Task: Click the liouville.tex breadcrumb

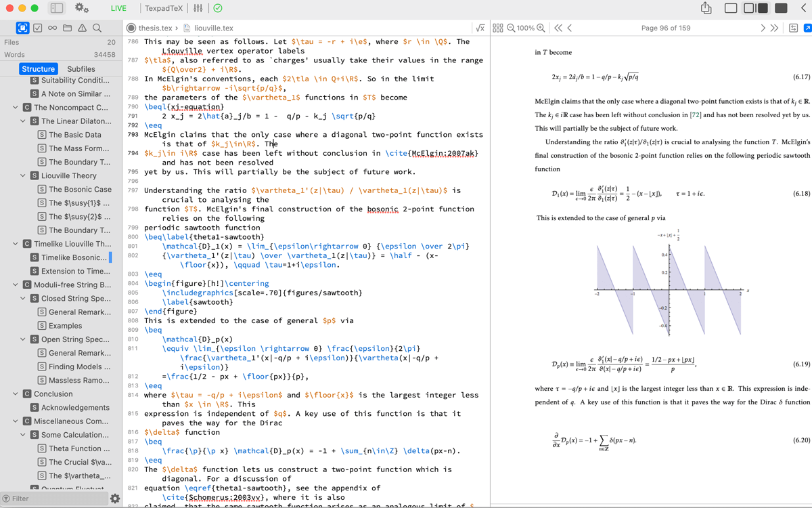Action: coord(214,28)
